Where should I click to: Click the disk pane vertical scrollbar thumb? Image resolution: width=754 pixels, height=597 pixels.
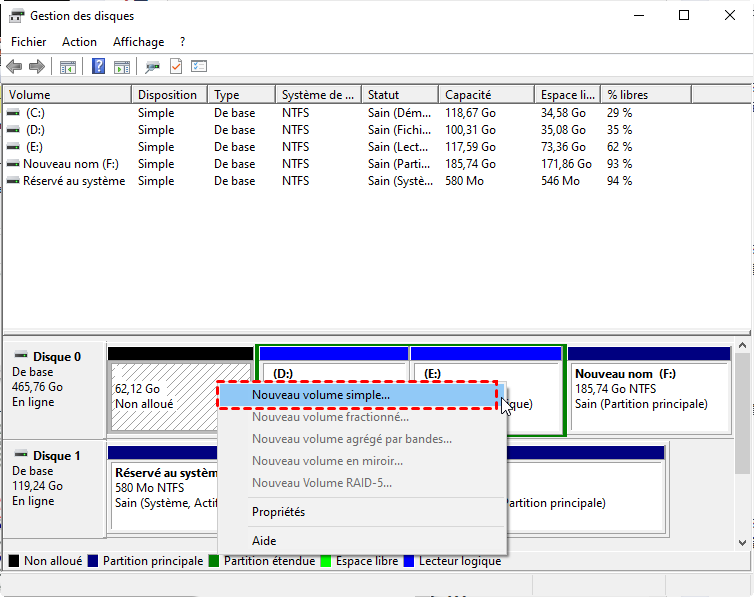[x=742, y=413]
